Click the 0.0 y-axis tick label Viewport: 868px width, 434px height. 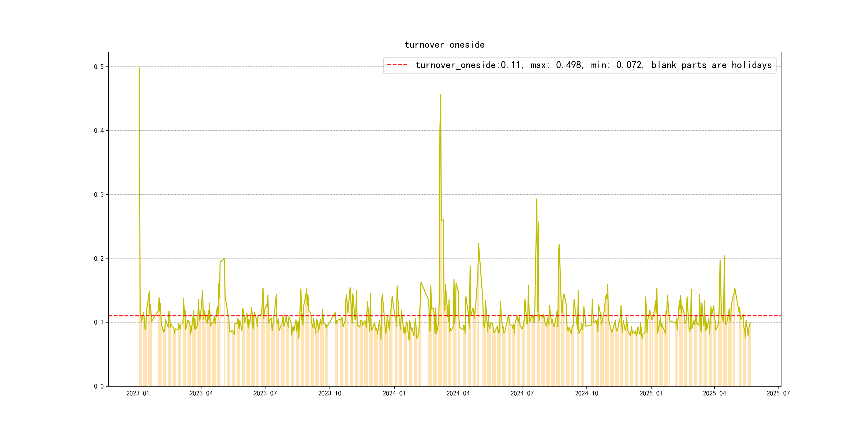click(x=99, y=387)
